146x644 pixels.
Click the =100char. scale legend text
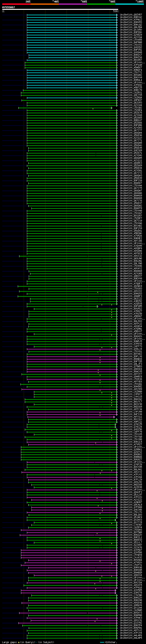(x=111, y=642)
